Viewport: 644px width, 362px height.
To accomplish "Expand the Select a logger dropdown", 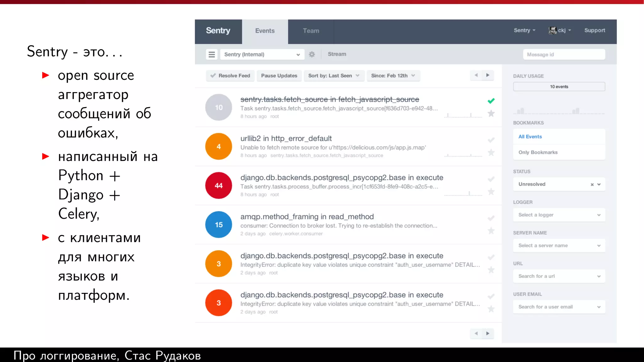I will (x=559, y=215).
